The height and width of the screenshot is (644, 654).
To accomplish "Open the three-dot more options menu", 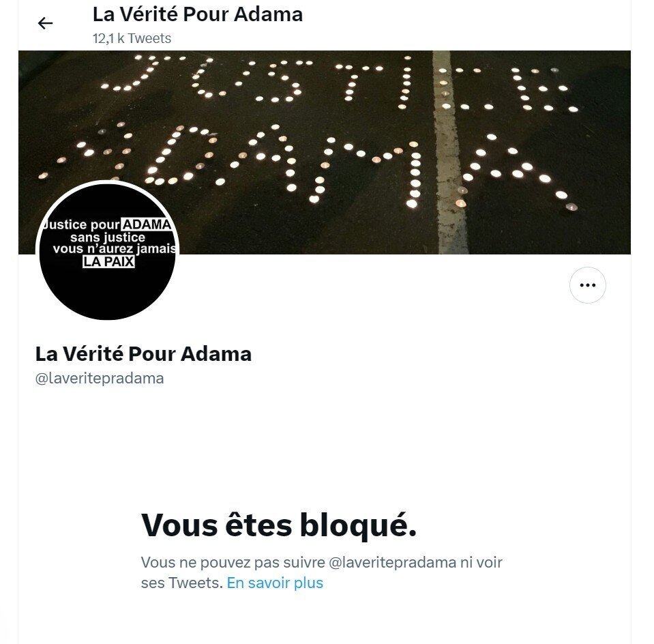I will [x=587, y=285].
